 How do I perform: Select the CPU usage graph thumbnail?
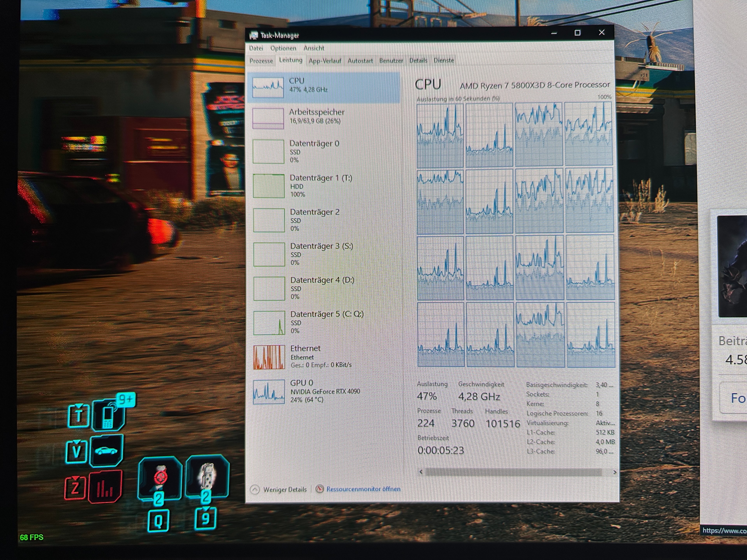(268, 87)
